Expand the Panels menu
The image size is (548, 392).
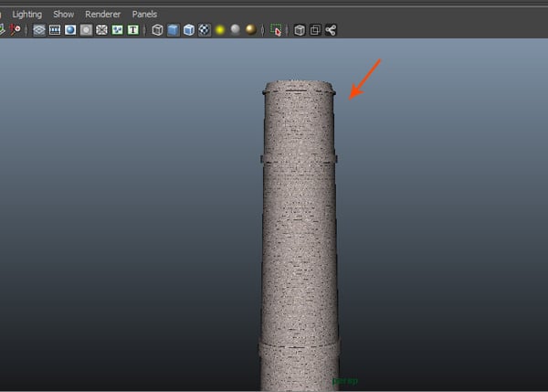tap(144, 15)
